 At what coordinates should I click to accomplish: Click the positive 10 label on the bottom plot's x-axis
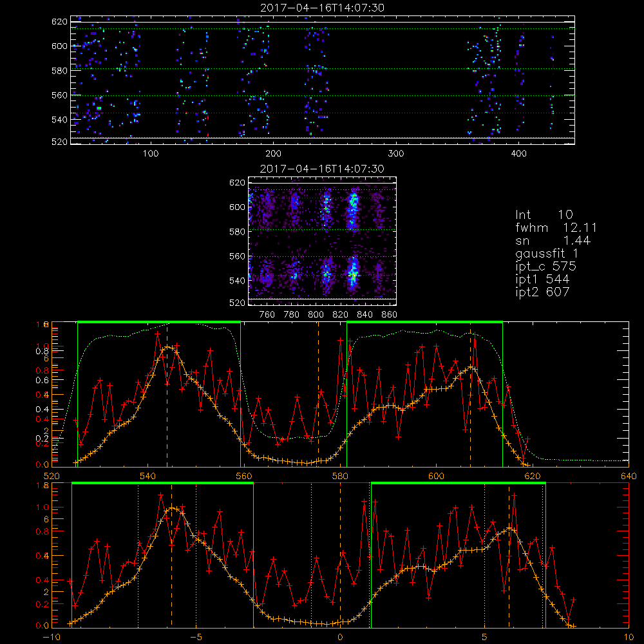click(x=629, y=638)
